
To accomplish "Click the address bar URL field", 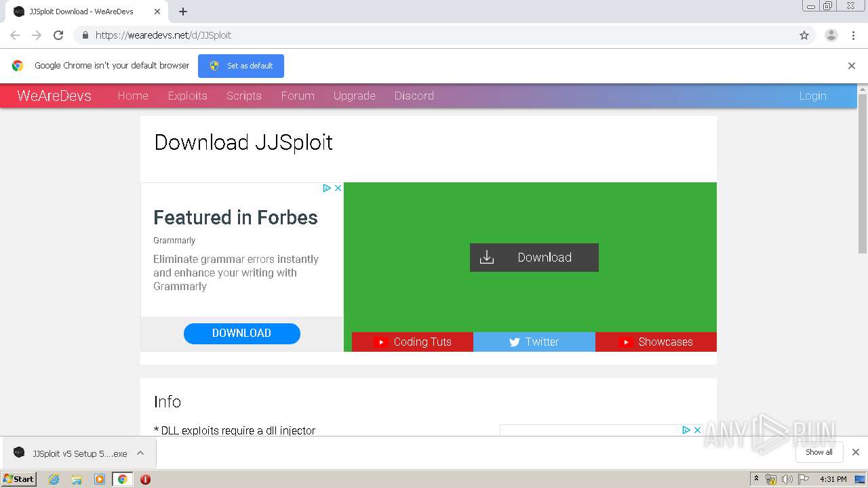I will tap(434, 35).
